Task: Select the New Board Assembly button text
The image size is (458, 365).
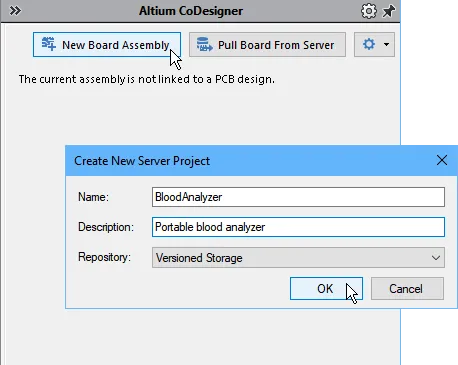Action: coord(116,45)
